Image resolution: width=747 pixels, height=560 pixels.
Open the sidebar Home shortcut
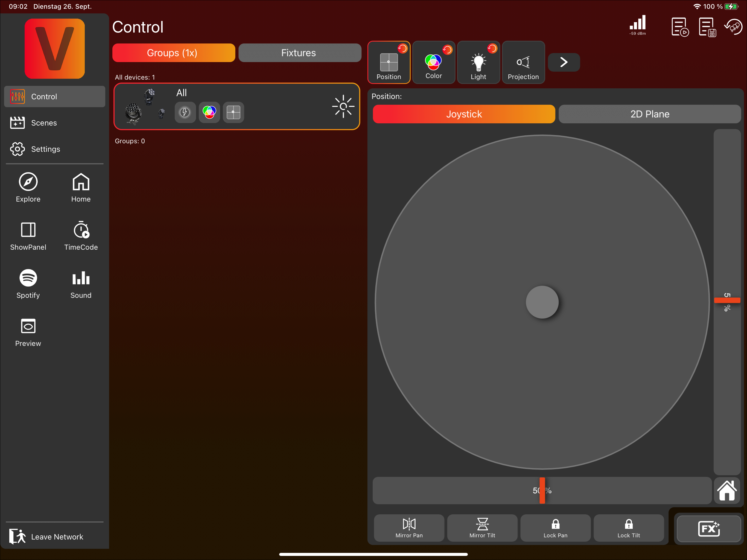click(81, 188)
